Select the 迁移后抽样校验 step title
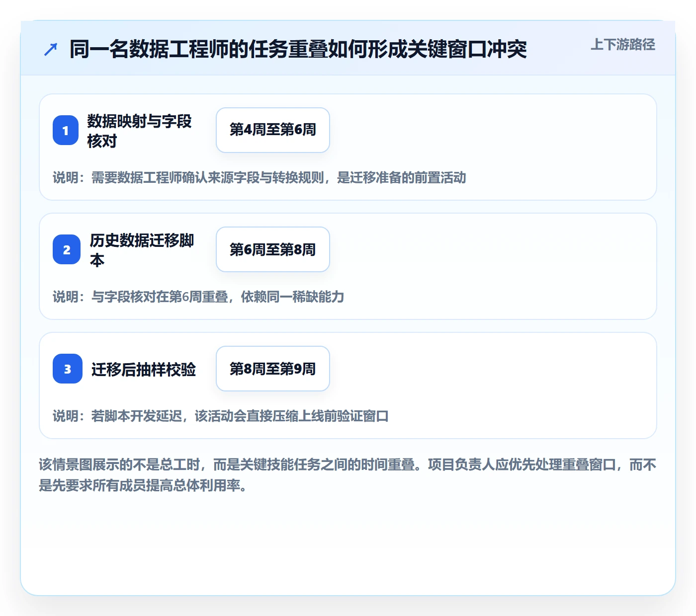This screenshot has width=696, height=616. point(144,369)
